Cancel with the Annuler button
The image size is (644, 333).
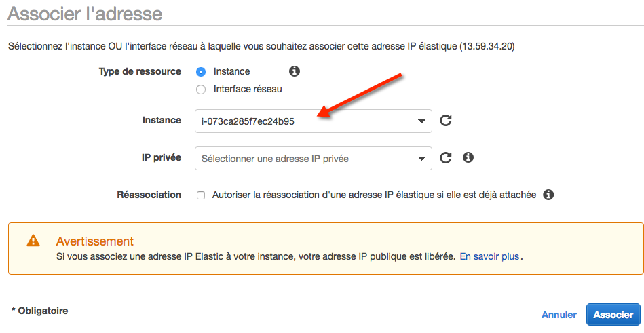click(x=558, y=315)
